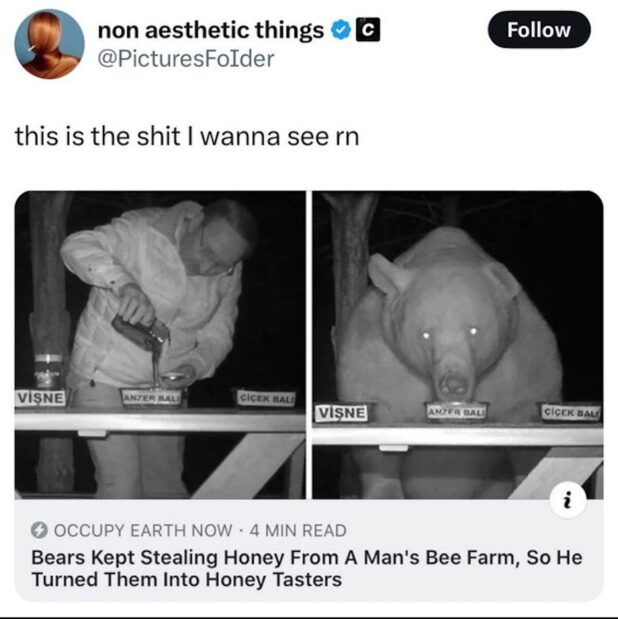Click the ANZER BALI sign under the bear

tap(456, 410)
